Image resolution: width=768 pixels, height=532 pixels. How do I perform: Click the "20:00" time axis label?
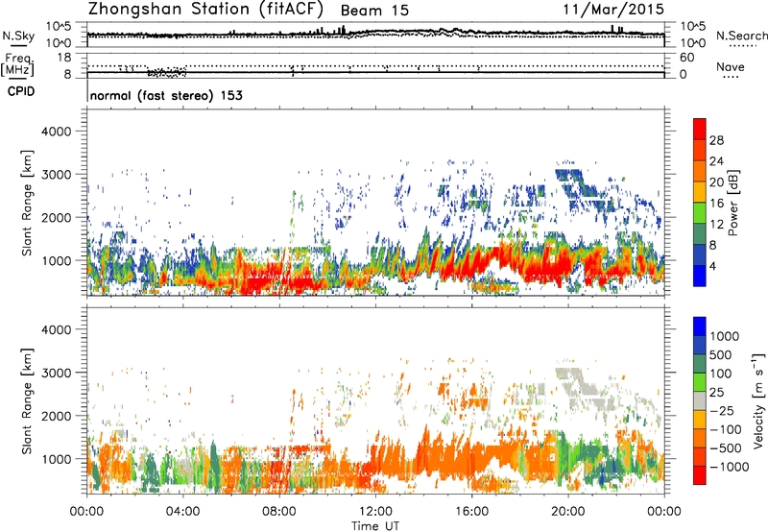[568, 512]
